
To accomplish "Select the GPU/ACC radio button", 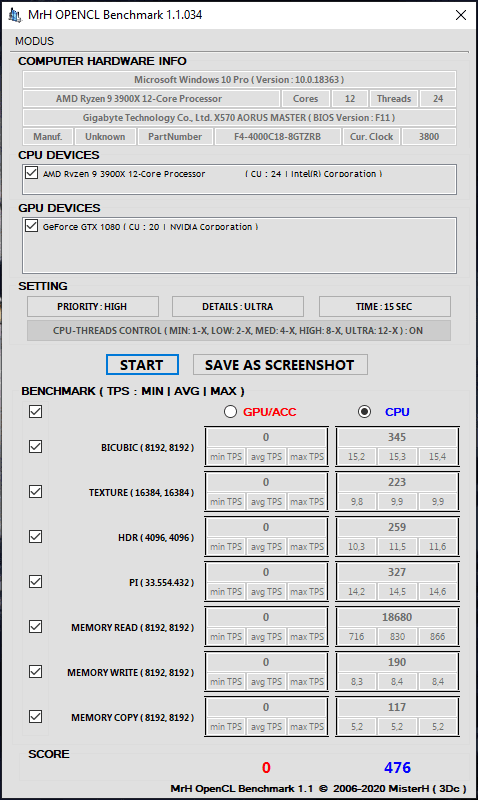I will tap(231, 412).
